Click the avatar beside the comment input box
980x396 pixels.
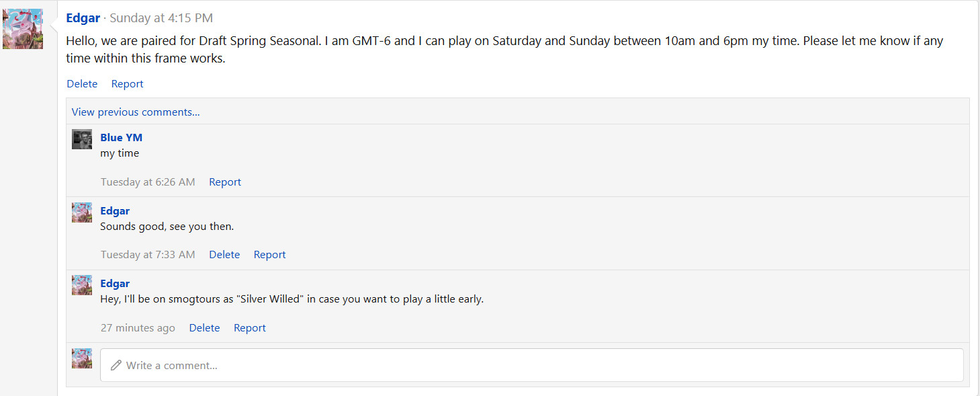pyautogui.click(x=82, y=358)
